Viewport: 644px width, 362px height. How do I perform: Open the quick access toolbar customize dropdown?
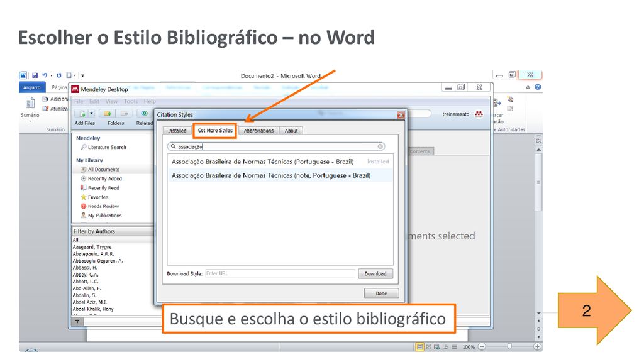tap(82, 75)
